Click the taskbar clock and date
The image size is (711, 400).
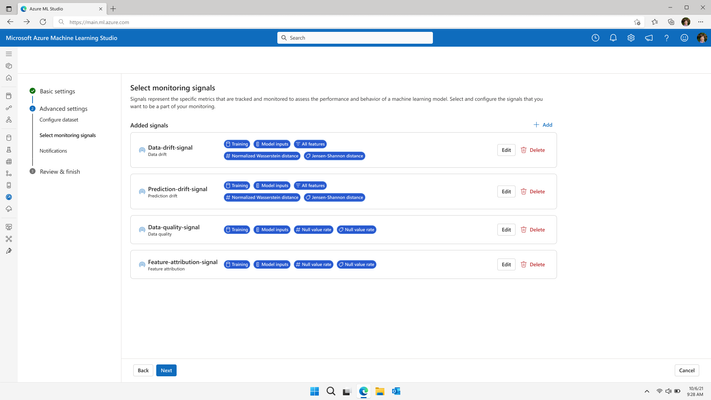pyautogui.click(x=696, y=391)
